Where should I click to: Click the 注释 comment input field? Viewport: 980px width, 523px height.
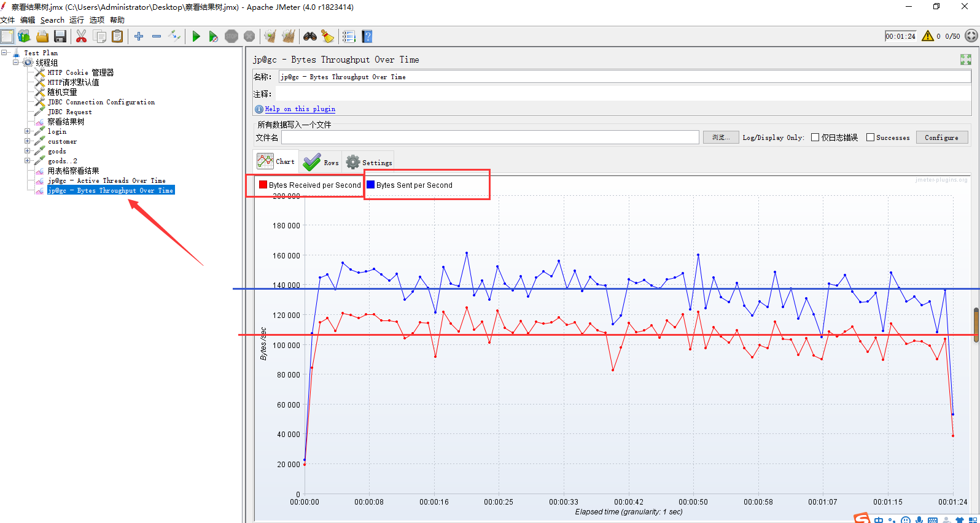[623, 94]
